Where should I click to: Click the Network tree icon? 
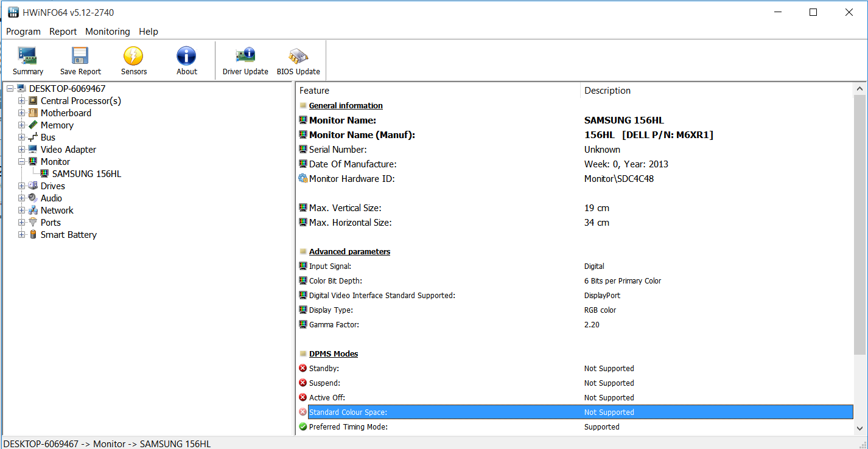pyautogui.click(x=33, y=211)
